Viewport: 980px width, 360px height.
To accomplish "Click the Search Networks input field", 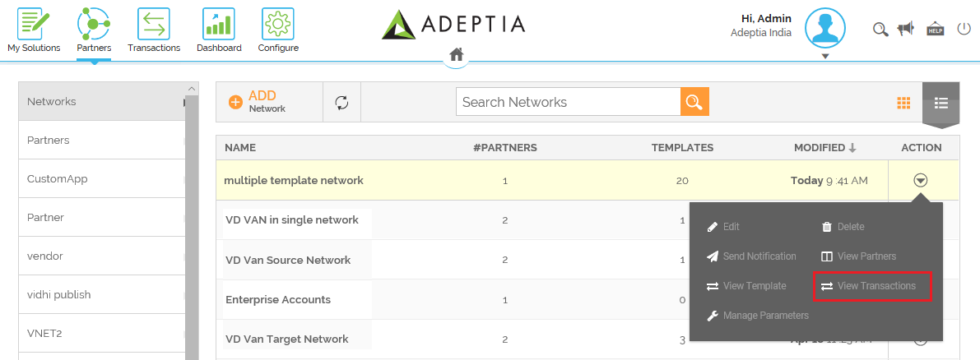I will (568, 102).
